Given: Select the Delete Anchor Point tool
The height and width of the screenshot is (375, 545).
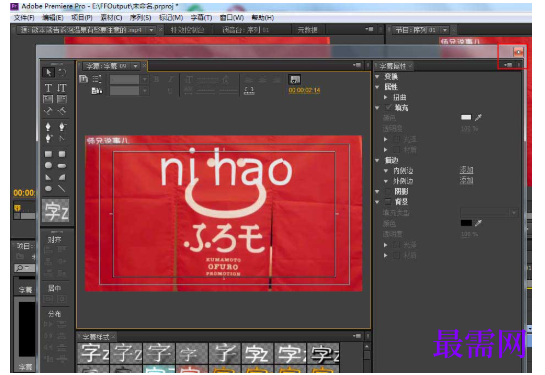Looking at the screenshot, I should tap(62, 127).
